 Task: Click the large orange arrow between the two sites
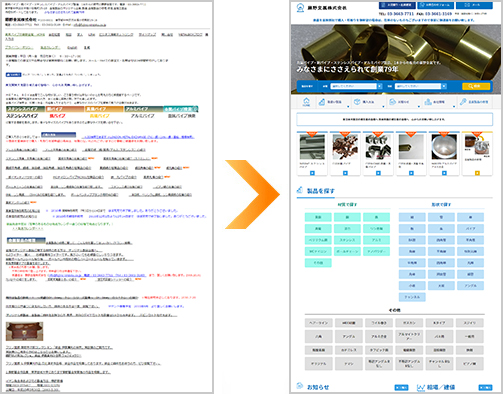(252, 194)
